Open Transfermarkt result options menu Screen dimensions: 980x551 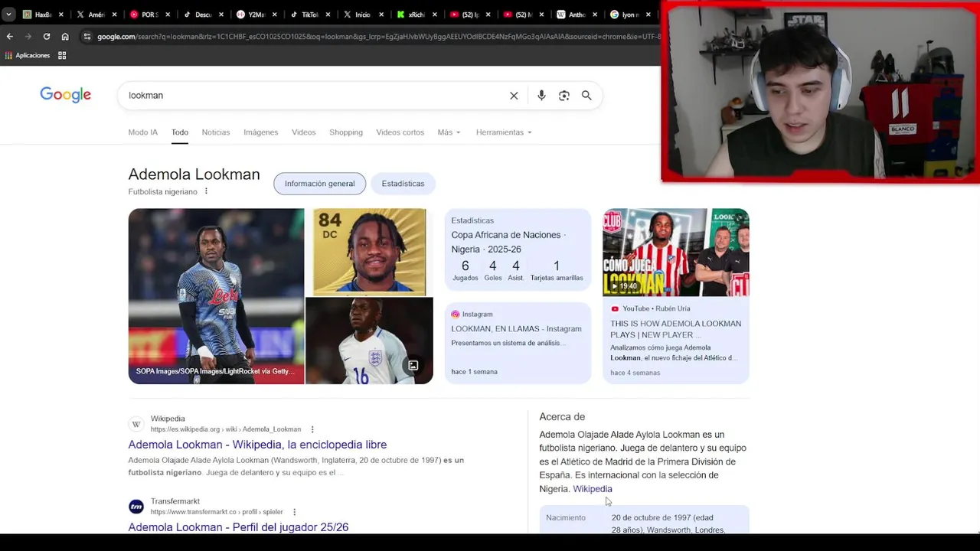point(294,512)
